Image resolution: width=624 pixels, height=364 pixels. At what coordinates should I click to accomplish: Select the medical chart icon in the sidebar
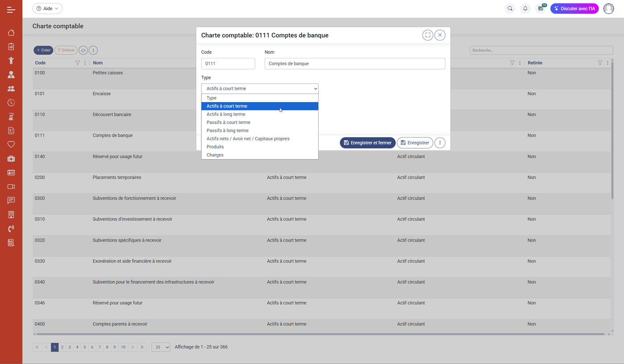pos(11,46)
